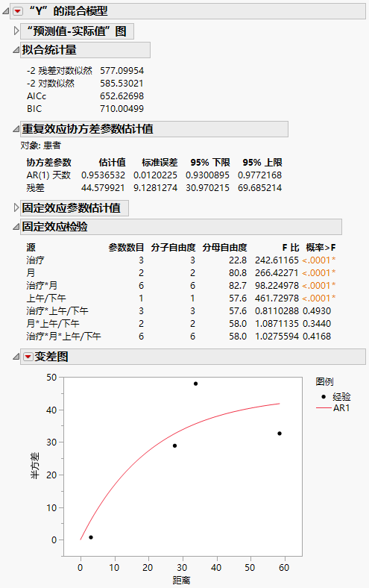This screenshot has height=588, width=369.
Task: Expand the 固定效应参数估计值 section
Action: [16, 207]
